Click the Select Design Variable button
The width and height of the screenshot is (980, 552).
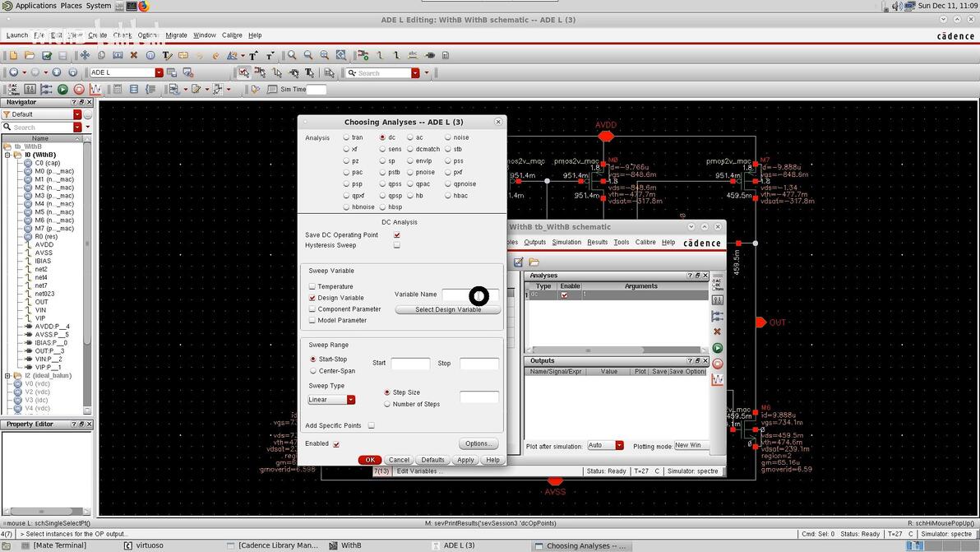[447, 309]
